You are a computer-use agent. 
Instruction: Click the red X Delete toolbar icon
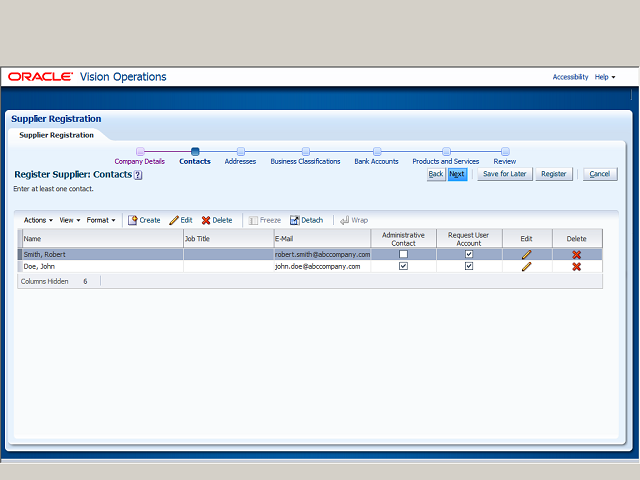point(206,220)
